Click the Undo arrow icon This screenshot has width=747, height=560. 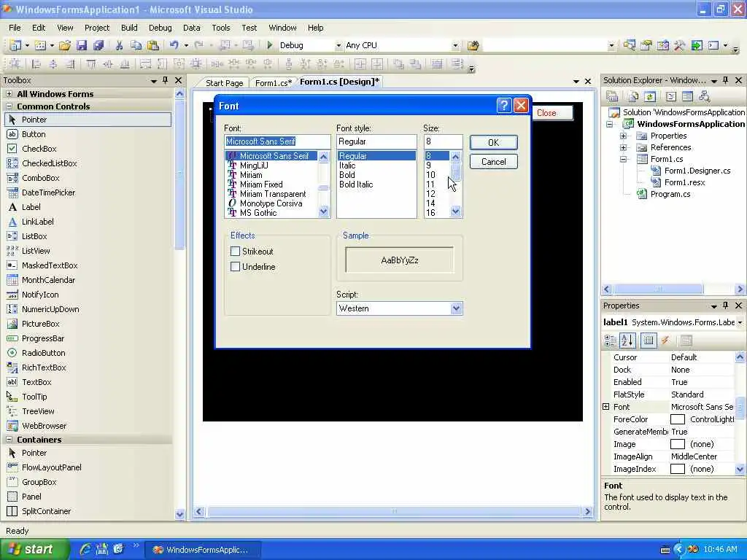pyautogui.click(x=174, y=45)
